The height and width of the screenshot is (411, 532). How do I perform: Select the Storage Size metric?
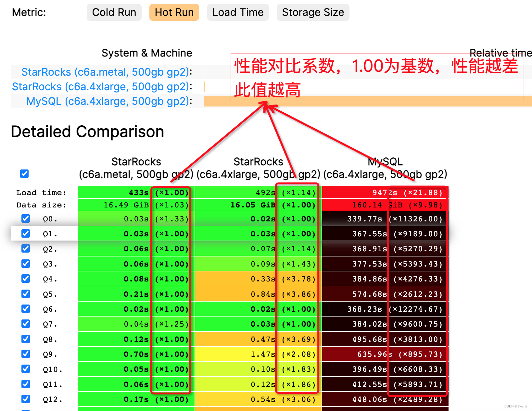[x=313, y=12]
